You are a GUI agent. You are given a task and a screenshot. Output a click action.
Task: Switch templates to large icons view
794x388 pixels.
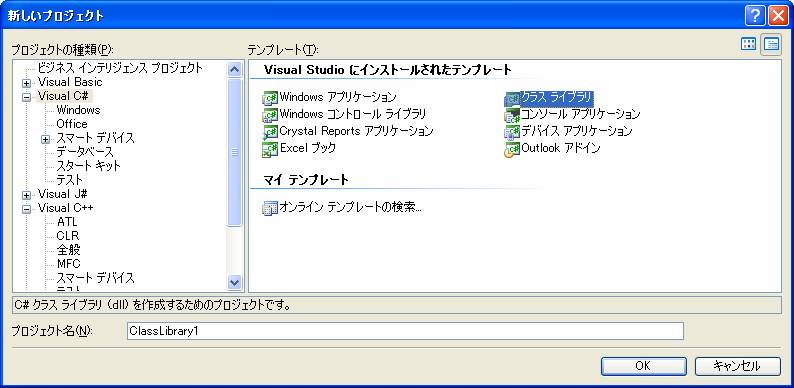pyautogui.click(x=748, y=44)
